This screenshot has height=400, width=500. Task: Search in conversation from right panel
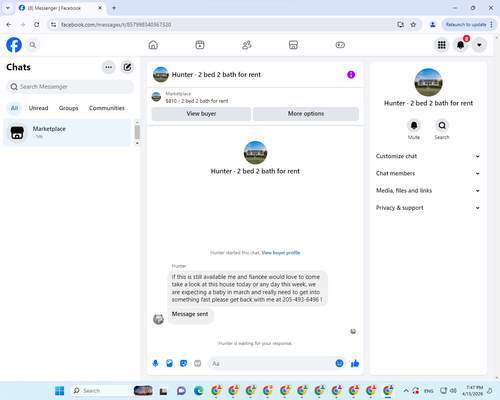coord(442,125)
